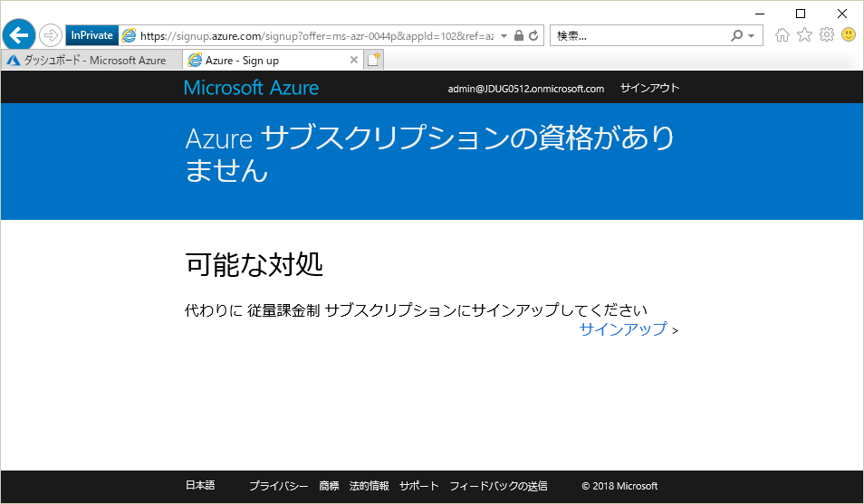Screen dimensions: 864x504
Task: Click the 可能な対処 heading text
Action: pyautogui.click(x=254, y=264)
